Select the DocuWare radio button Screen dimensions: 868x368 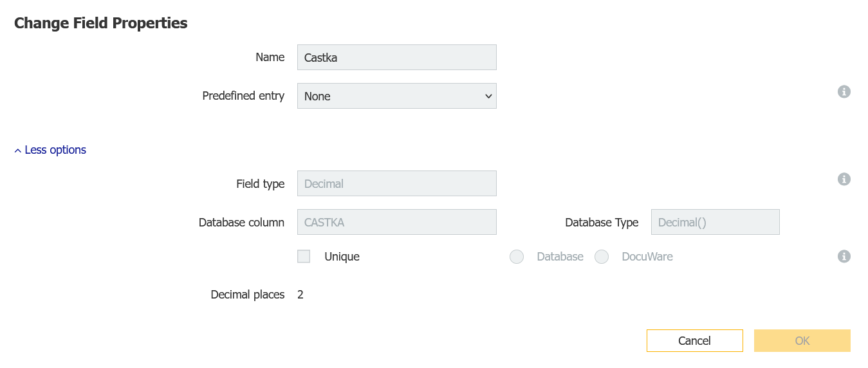click(x=602, y=257)
